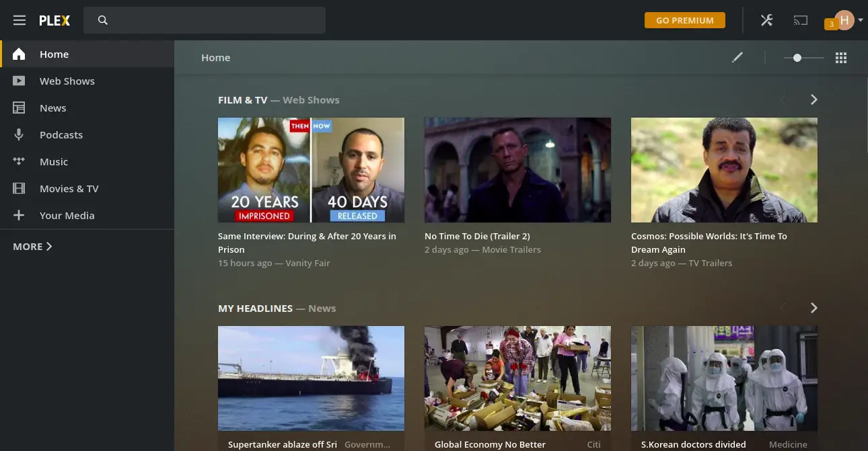This screenshot has height=451, width=868.
Task: Click the Web Shows play icon
Action: click(19, 81)
